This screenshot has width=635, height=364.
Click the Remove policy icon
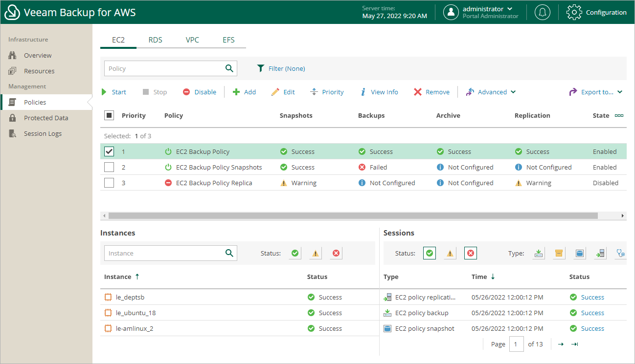431,92
